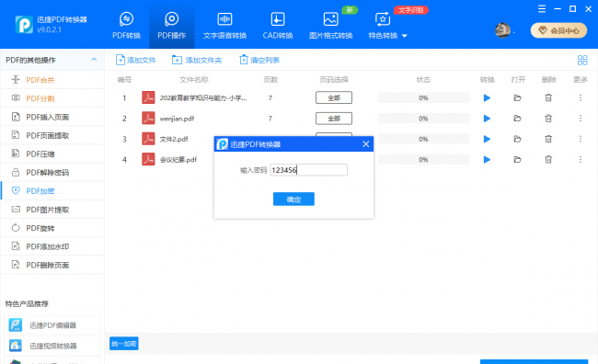Open output folder for 会议纪要.pdf
The image size is (598, 364).
coord(518,160)
